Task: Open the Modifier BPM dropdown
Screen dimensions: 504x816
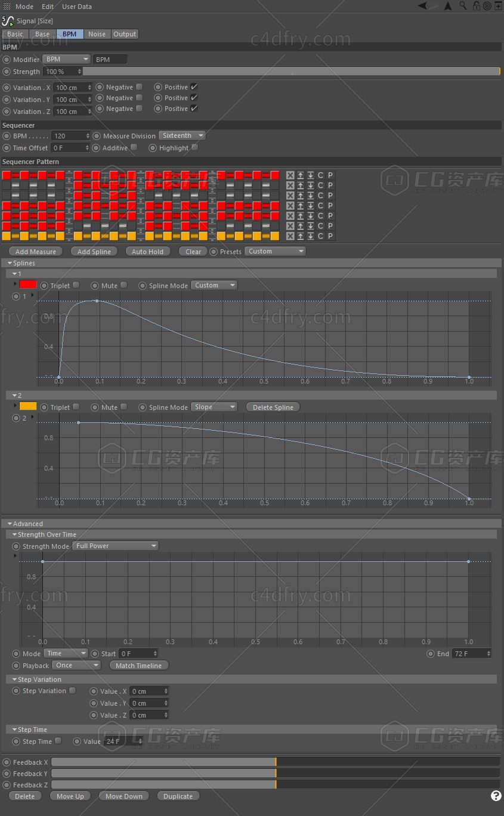Action: click(67, 59)
